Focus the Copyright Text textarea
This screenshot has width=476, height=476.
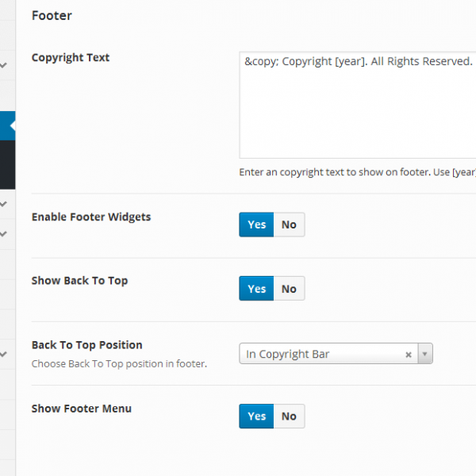click(x=357, y=111)
